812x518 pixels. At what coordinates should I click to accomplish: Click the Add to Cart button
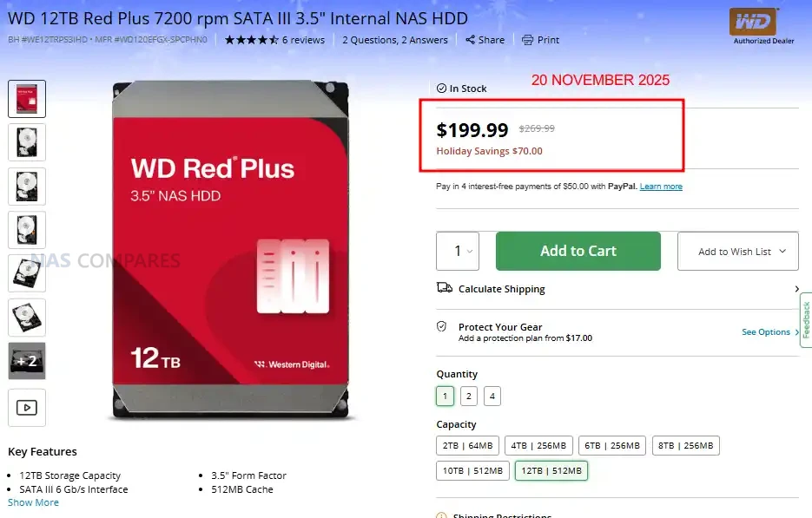[x=578, y=252]
